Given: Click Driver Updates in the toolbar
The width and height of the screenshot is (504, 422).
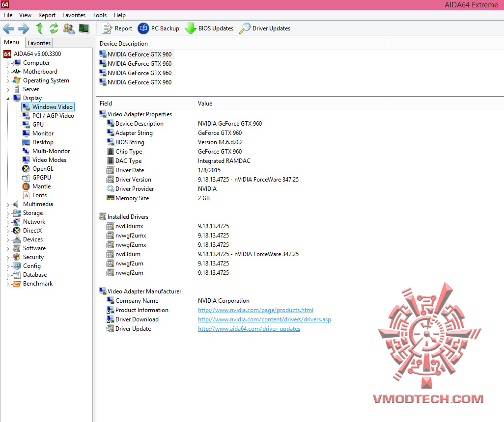Looking at the screenshot, I should [x=265, y=28].
